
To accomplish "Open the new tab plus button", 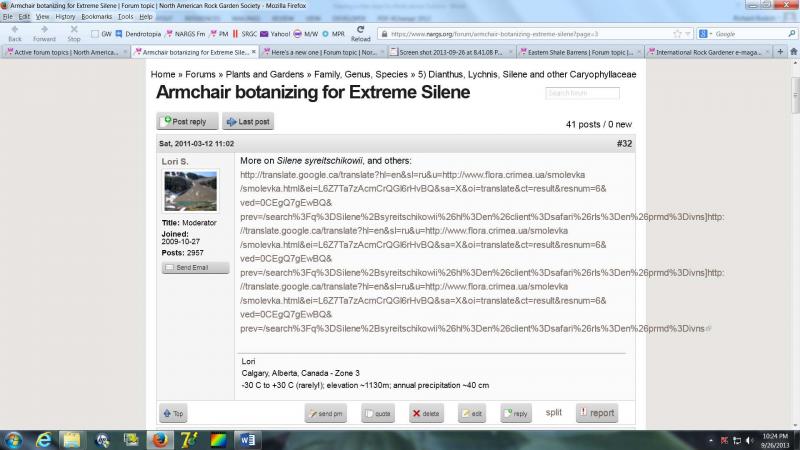I will (x=778, y=51).
